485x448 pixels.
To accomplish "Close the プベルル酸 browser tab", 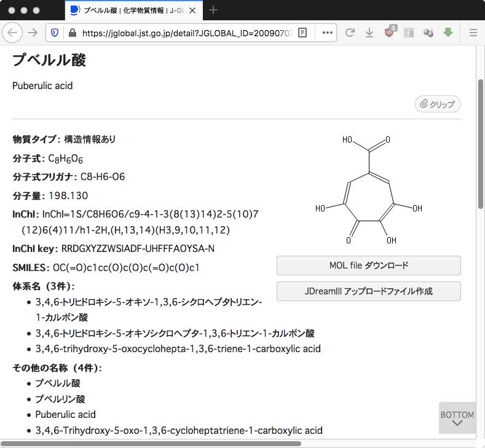I will (x=192, y=10).
